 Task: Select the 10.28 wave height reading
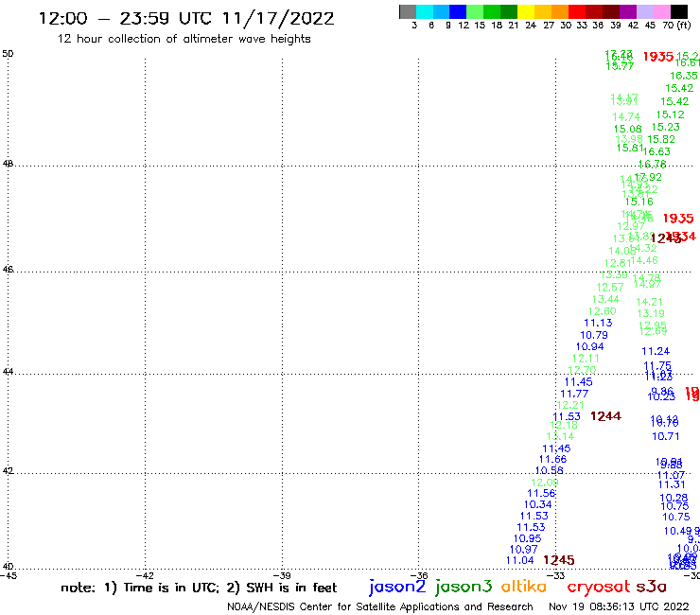coord(674,498)
